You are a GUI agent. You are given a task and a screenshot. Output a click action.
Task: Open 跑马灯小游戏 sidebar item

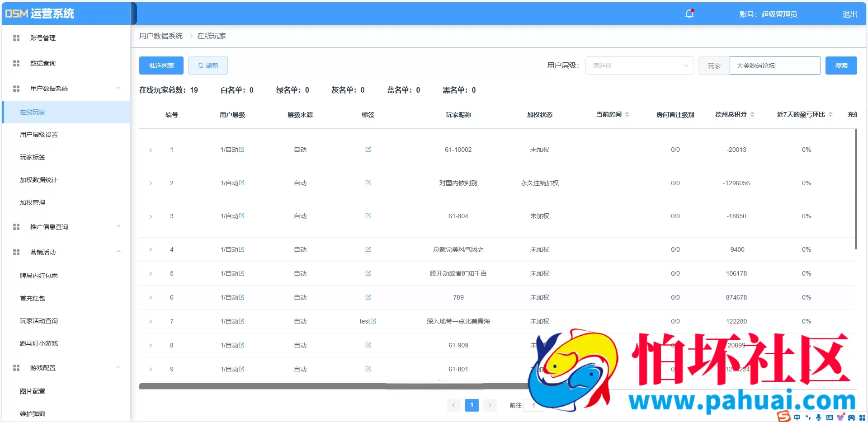(39, 343)
